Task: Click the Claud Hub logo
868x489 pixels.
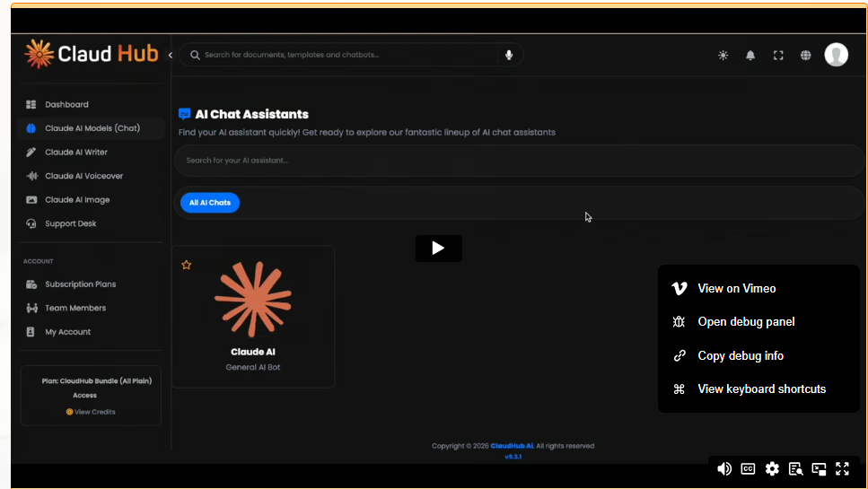Action: (x=92, y=54)
